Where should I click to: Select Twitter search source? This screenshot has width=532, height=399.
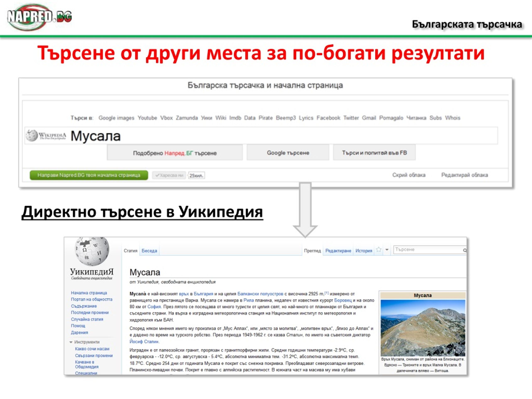click(x=351, y=118)
